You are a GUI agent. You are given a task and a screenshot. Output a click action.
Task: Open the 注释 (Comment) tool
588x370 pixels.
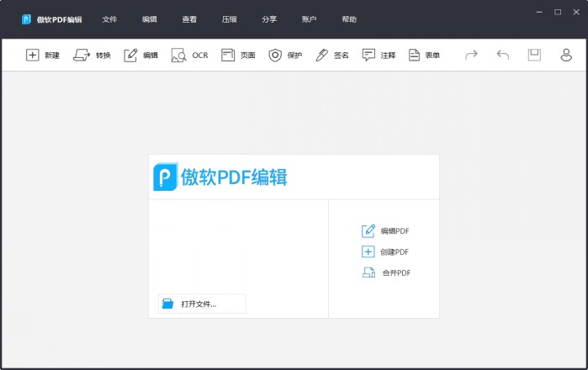pos(379,55)
